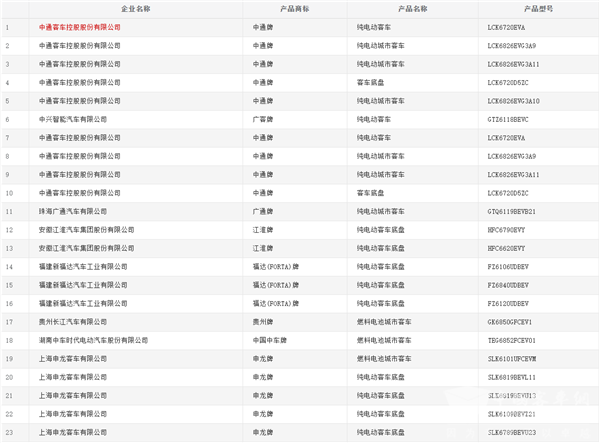Select the 珠海广通汽车有限公司 company entry
600x443 pixels.
[73, 212]
